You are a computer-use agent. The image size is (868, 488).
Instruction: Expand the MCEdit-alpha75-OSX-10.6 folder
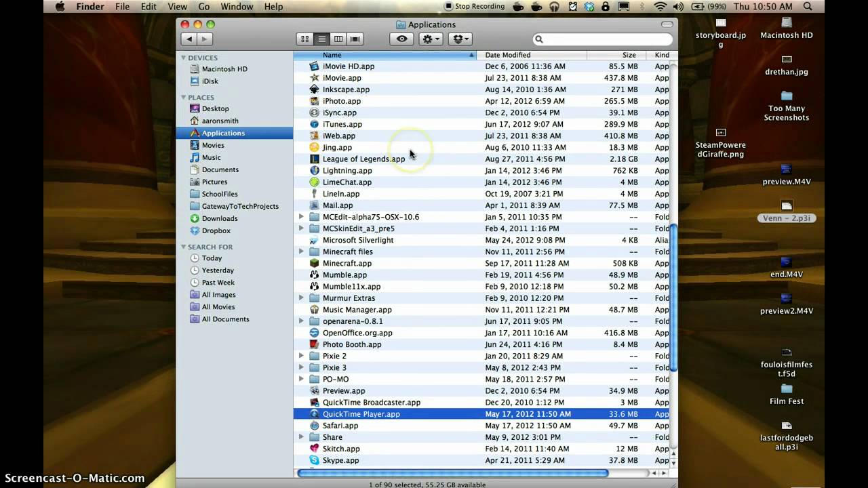coord(301,217)
